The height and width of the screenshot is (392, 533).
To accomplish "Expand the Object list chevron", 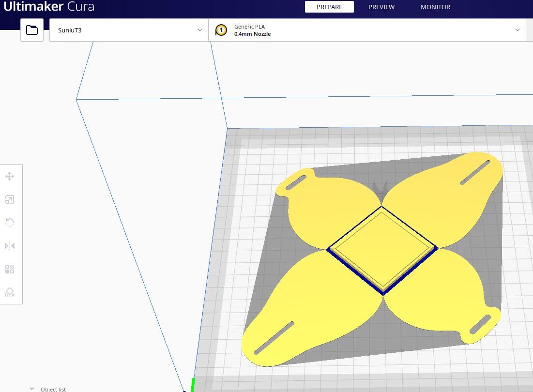I will [x=32, y=389].
